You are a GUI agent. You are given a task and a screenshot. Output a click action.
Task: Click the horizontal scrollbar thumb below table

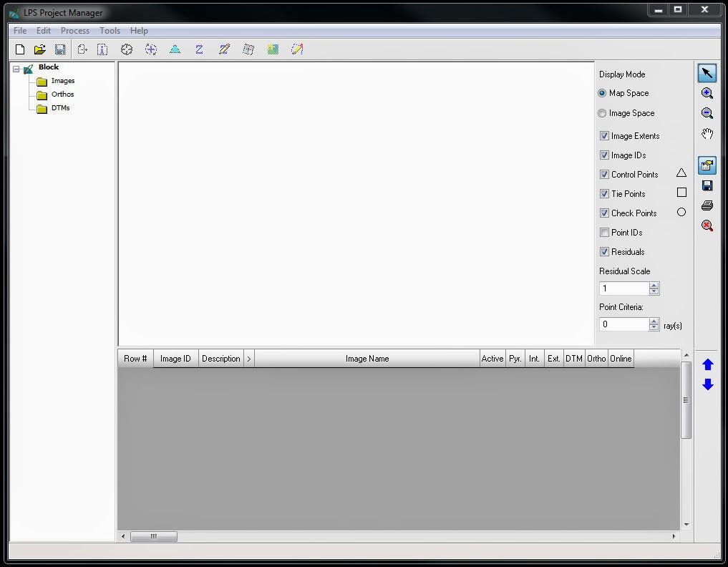[154, 536]
